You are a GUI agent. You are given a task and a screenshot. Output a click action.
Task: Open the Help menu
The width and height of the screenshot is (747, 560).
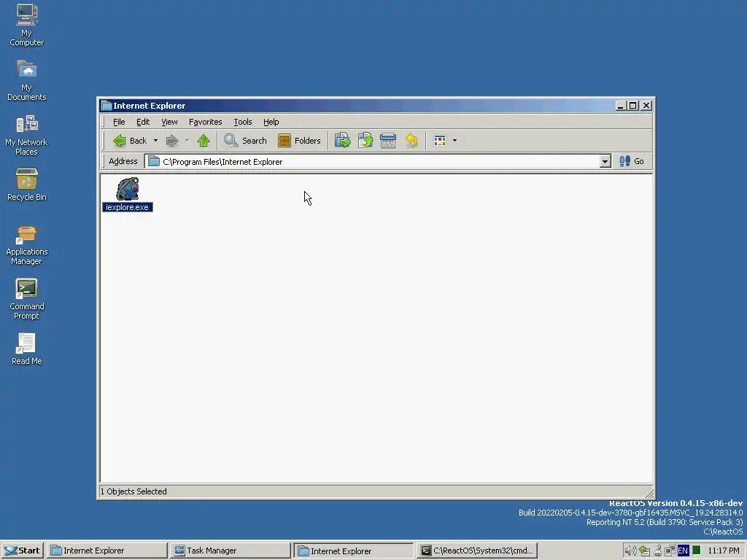coord(271,122)
